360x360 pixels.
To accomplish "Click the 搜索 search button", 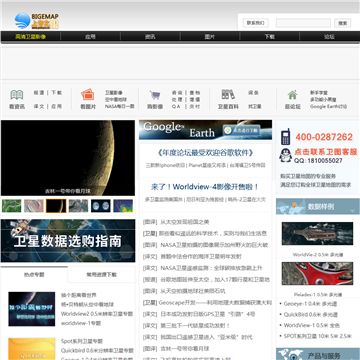I will pos(343,23).
